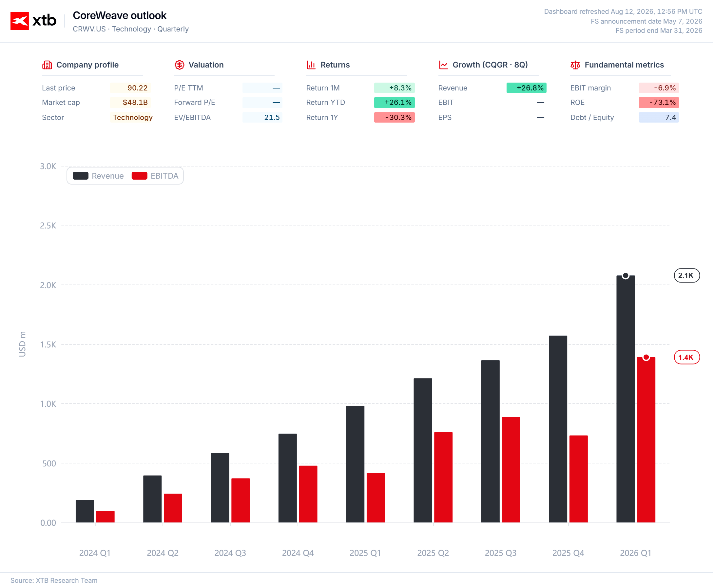Screen dimensions: 713x588
Task: Click the CoreWeave outlook title
Action: [120, 15]
